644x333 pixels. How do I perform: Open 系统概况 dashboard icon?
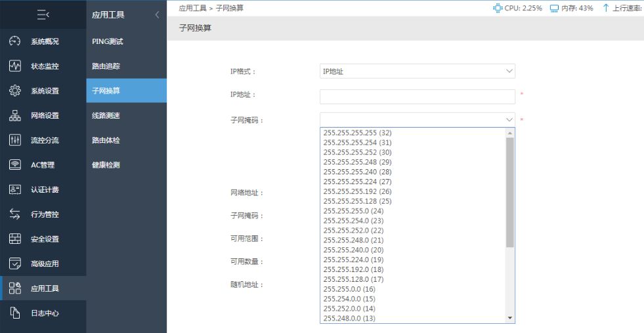15,41
